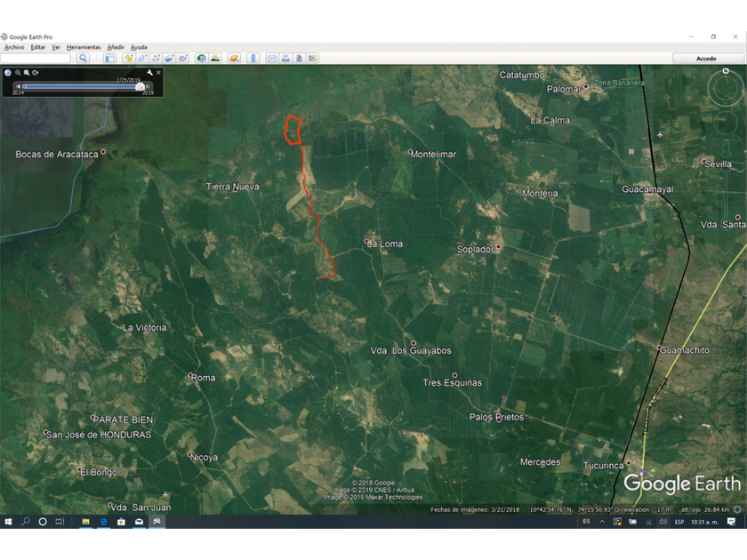This screenshot has width=747, height=560.
Task: Click the Montelimar place marker
Action: (410, 152)
